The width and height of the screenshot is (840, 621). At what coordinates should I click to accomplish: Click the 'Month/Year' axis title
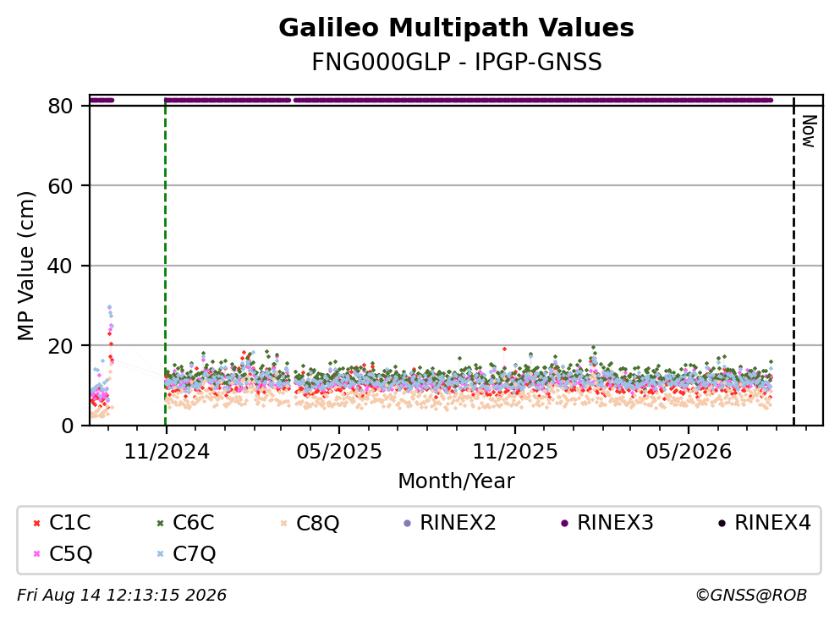click(456, 481)
